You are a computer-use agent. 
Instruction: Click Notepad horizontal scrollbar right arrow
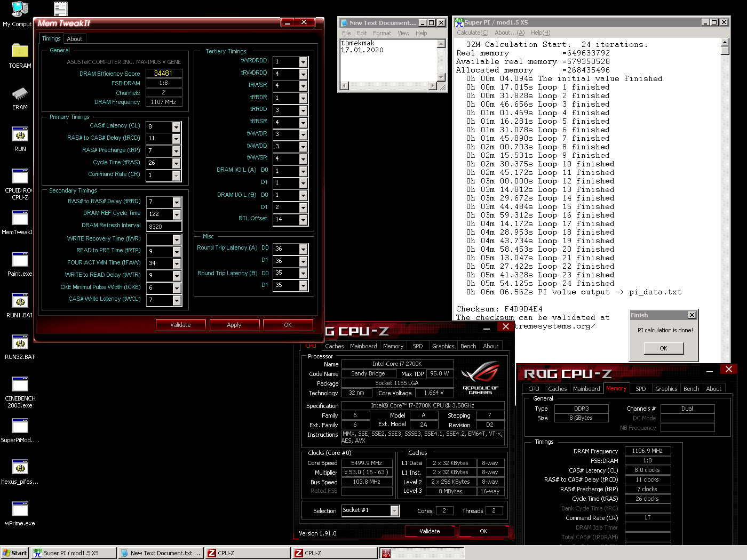point(433,85)
